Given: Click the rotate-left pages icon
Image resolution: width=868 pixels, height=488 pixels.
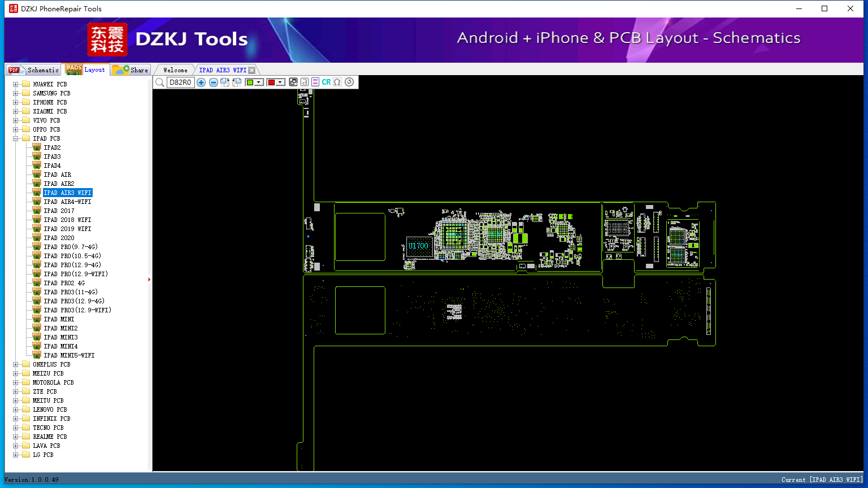Looking at the screenshot, I should click(237, 82).
